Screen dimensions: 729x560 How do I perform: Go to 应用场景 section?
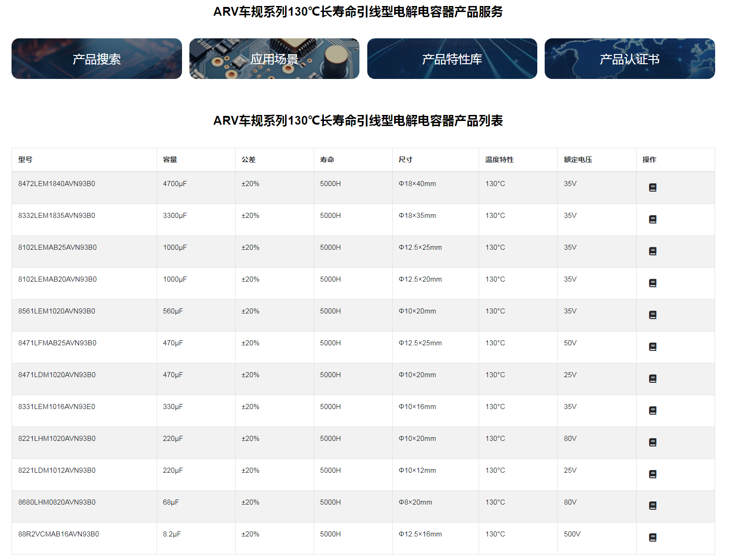click(274, 59)
